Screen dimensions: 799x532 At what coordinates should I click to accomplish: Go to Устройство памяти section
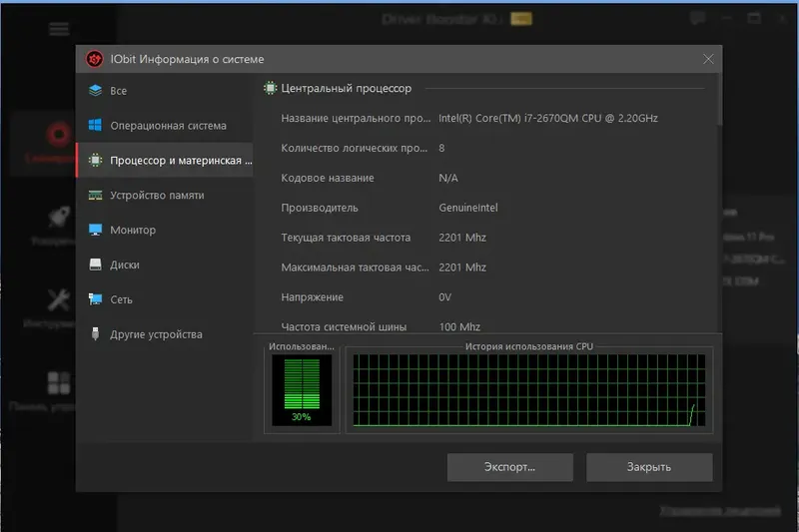(164, 195)
